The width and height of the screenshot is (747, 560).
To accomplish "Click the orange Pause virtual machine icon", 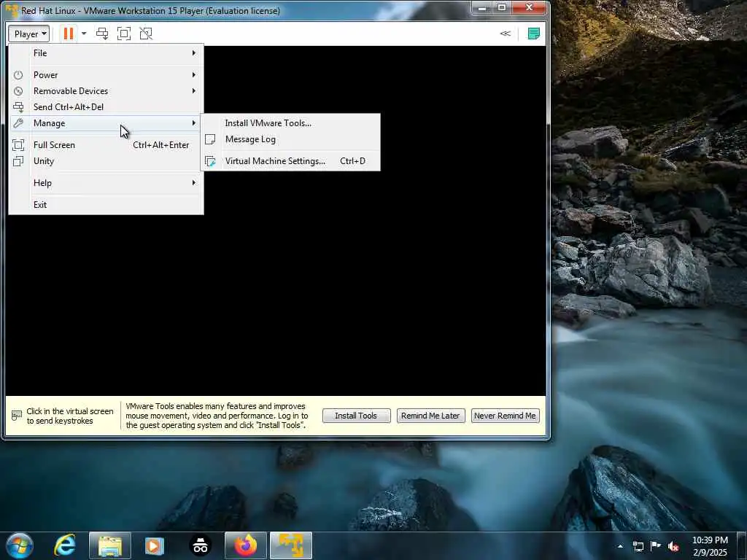I will (69, 34).
